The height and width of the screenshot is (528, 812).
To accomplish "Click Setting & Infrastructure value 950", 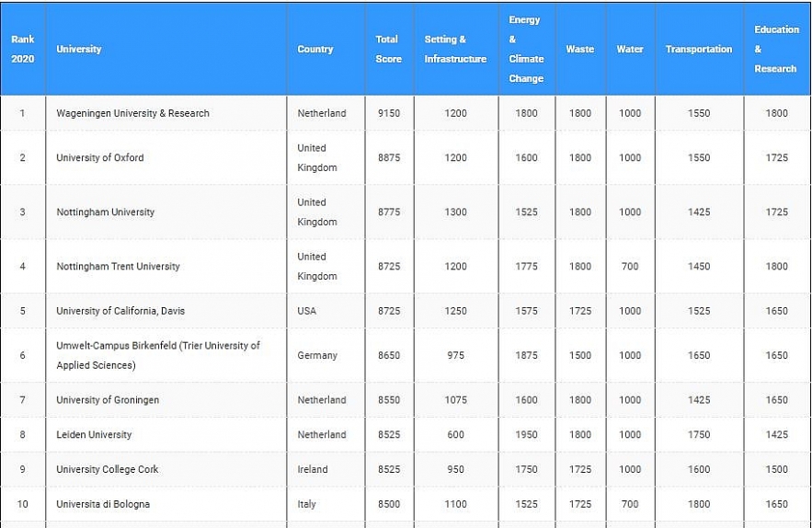I will click(456, 469).
